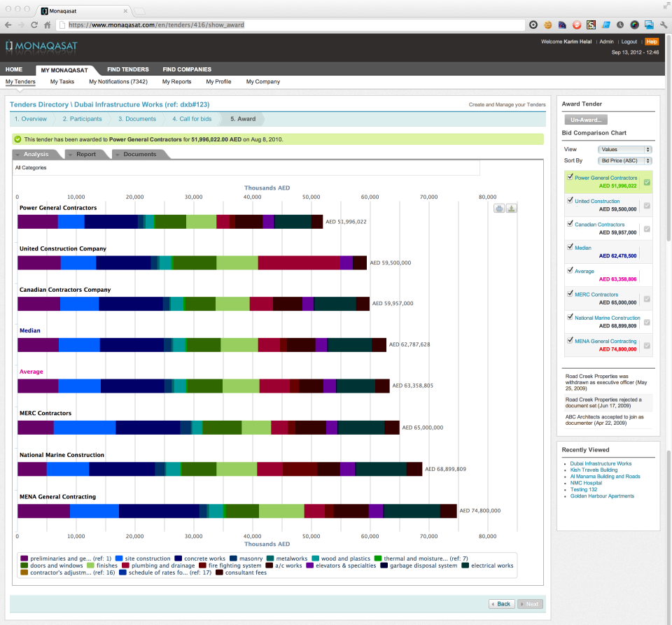
Task: Click the address bar URL field
Action: (210, 24)
